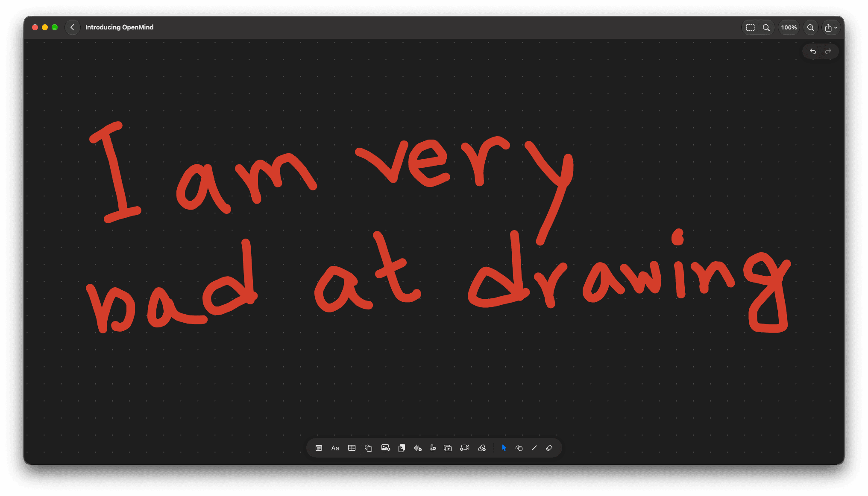
Task: Zoom out with the minus magnifier
Action: (766, 27)
